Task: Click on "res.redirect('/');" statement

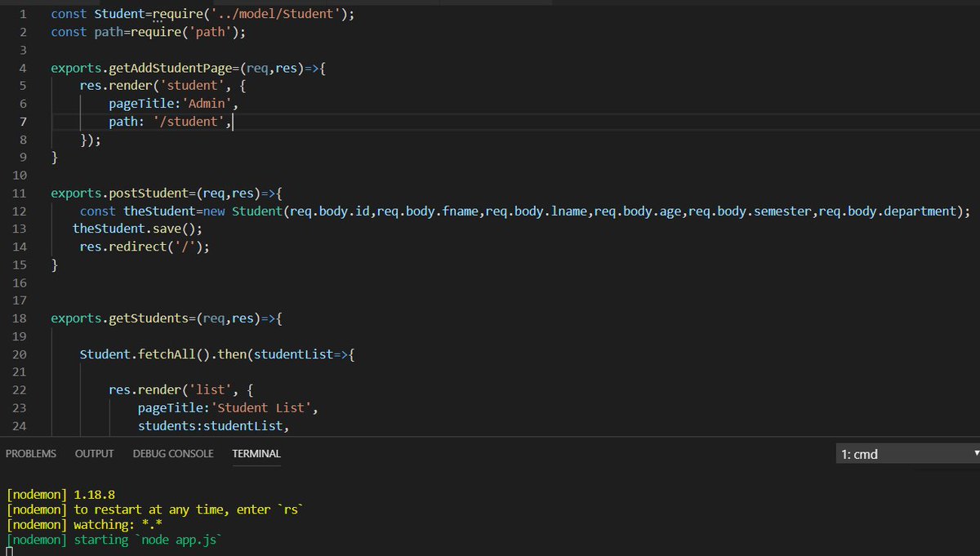Action: pos(145,247)
